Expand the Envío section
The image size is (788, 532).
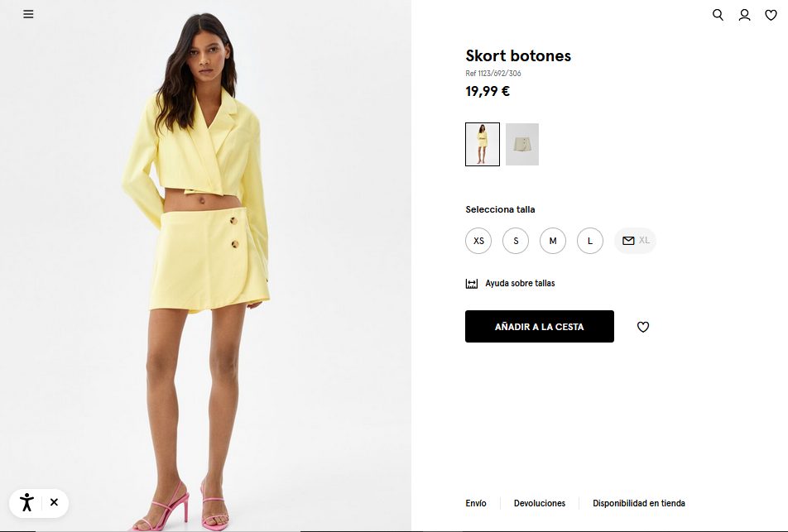tap(476, 503)
